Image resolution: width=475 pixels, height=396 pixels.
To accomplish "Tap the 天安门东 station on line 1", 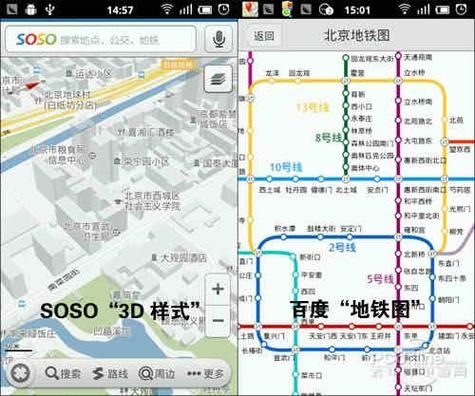I will [352, 326].
